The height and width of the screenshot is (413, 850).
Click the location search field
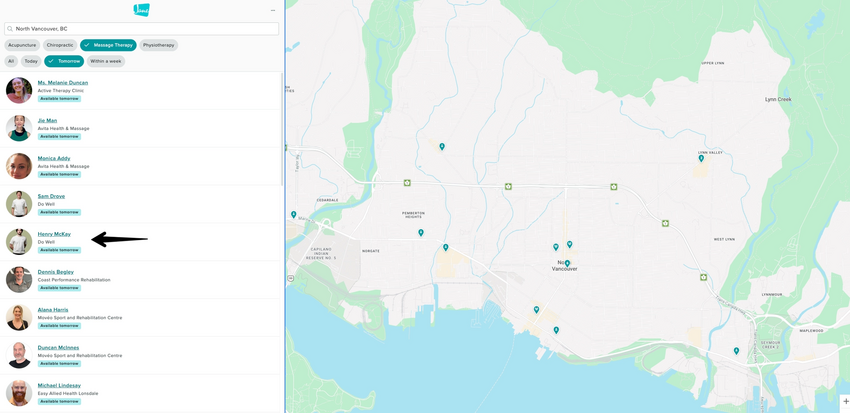(x=141, y=29)
